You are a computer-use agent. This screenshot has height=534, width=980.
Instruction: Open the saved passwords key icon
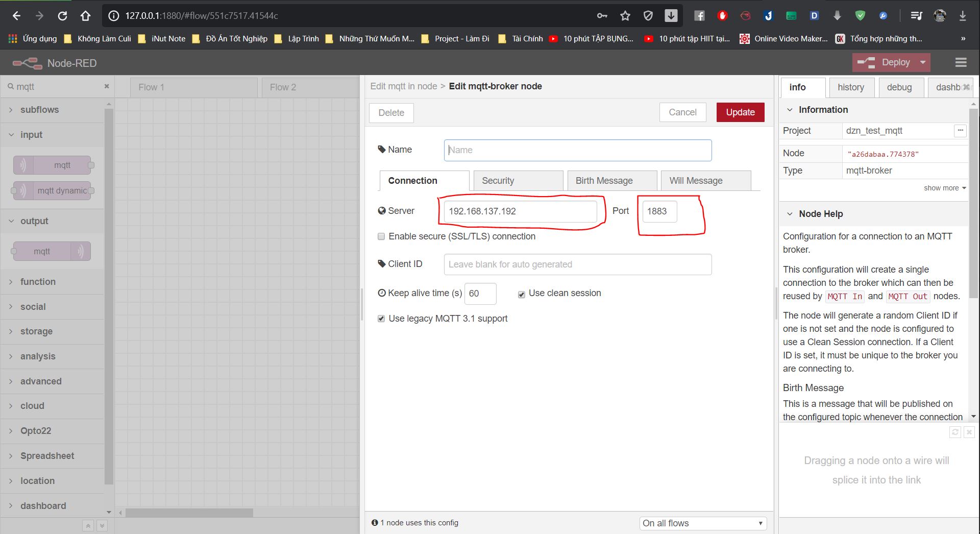(x=602, y=16)
